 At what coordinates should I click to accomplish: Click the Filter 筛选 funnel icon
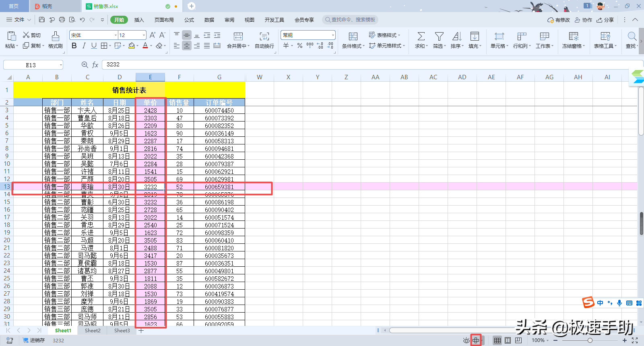click(439, 36)
